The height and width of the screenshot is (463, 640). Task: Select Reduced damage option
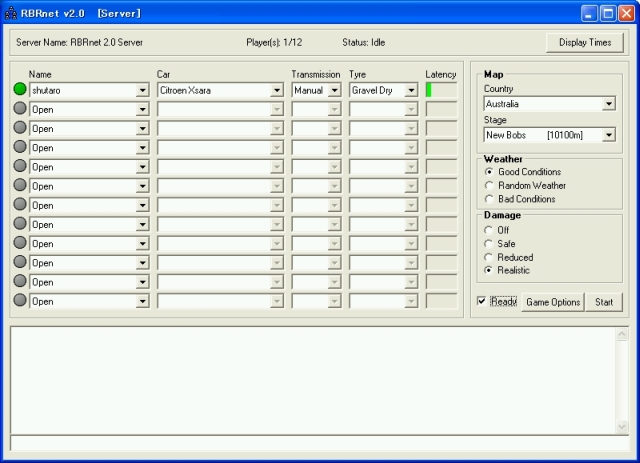click(x=489, y=257)
